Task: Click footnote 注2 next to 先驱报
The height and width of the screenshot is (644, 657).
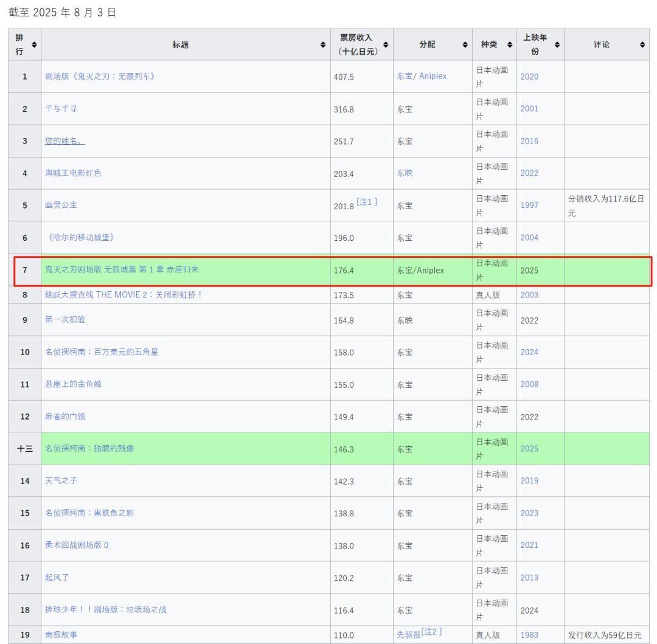Action: 431,632
